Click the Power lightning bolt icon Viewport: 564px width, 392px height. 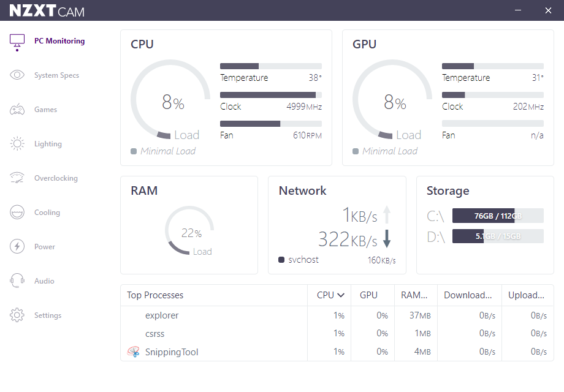17,246
